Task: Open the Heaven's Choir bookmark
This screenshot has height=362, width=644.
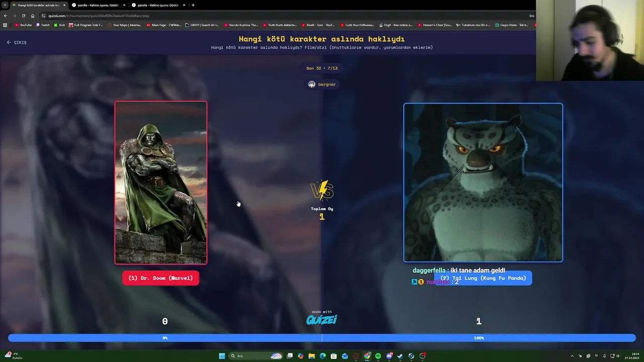Action: click(435, 25)
